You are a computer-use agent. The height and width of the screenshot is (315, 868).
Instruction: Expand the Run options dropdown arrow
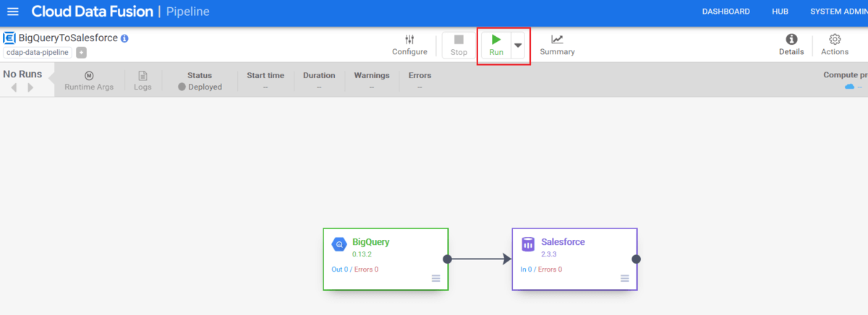pos(518,45)
